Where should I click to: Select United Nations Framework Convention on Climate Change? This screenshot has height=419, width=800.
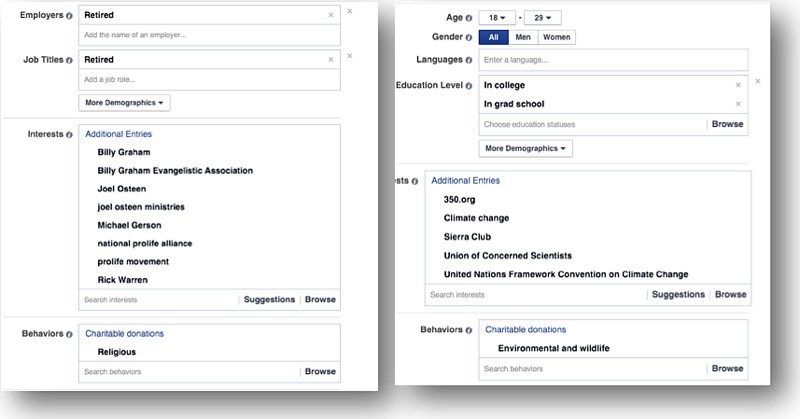pyautogui.click(x=566, y=275)
